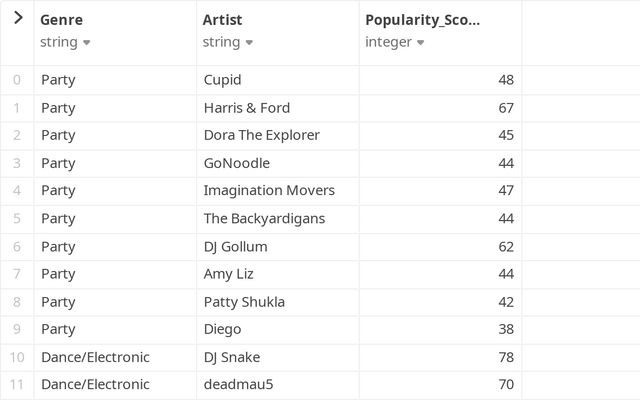The image size is (640, 400).
Task: Select The Backyardigans cell
Action: 278,219
